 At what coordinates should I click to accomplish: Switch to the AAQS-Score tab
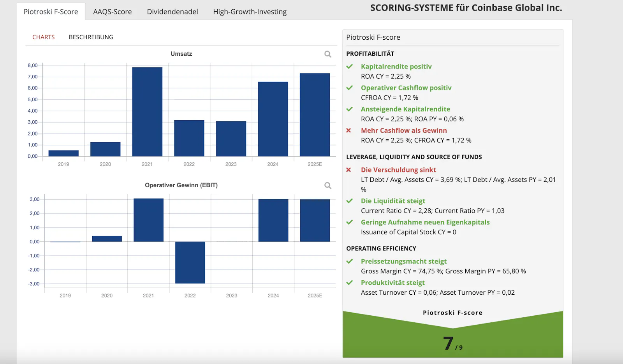[113, 12]
